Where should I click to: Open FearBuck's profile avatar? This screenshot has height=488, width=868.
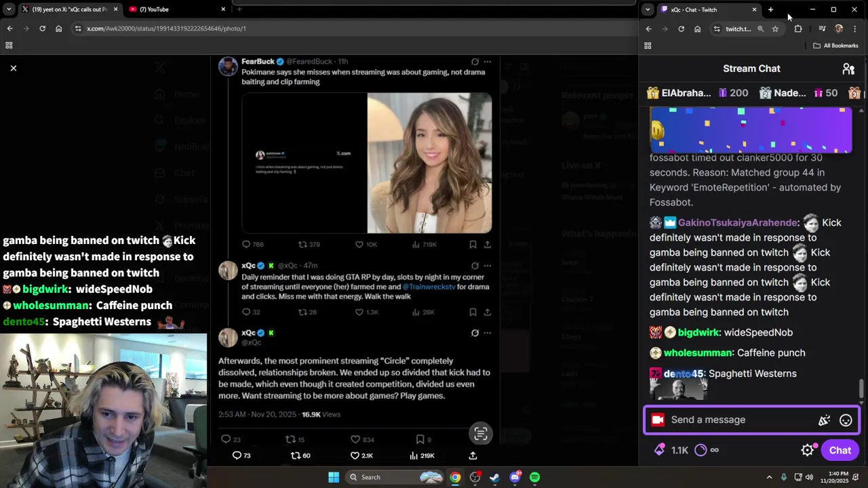[228, 66]
